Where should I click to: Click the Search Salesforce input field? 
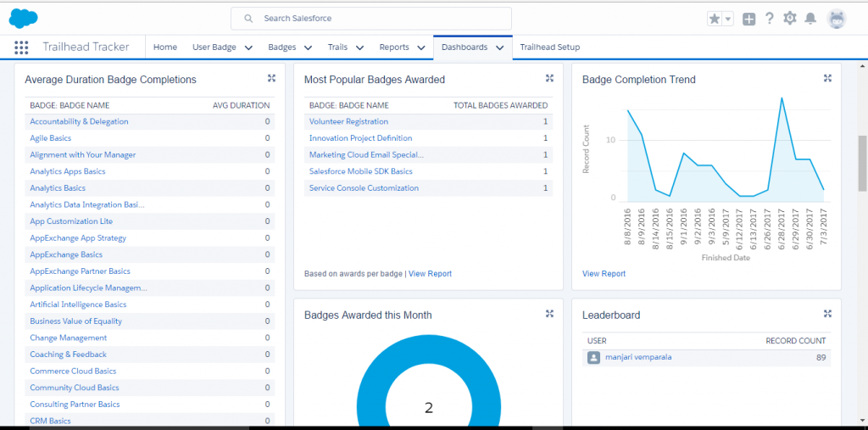point(371,19)
